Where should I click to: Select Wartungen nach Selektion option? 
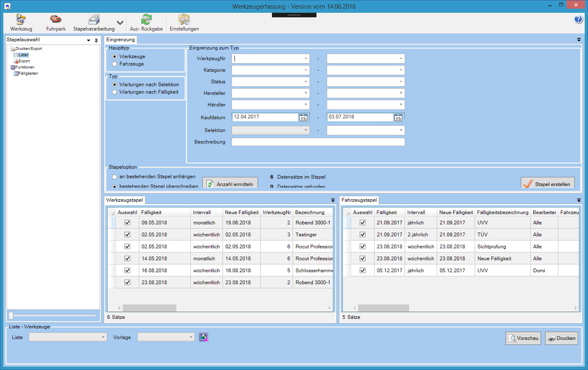pos(115,85)
